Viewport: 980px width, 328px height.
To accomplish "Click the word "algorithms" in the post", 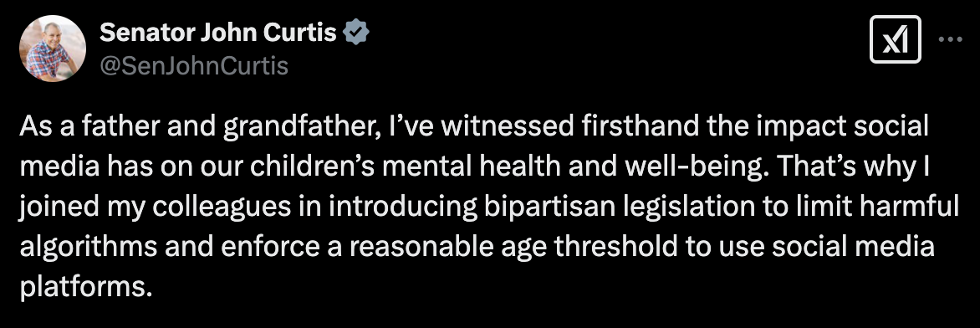I will pyautogui.click(x=88, y=248).
